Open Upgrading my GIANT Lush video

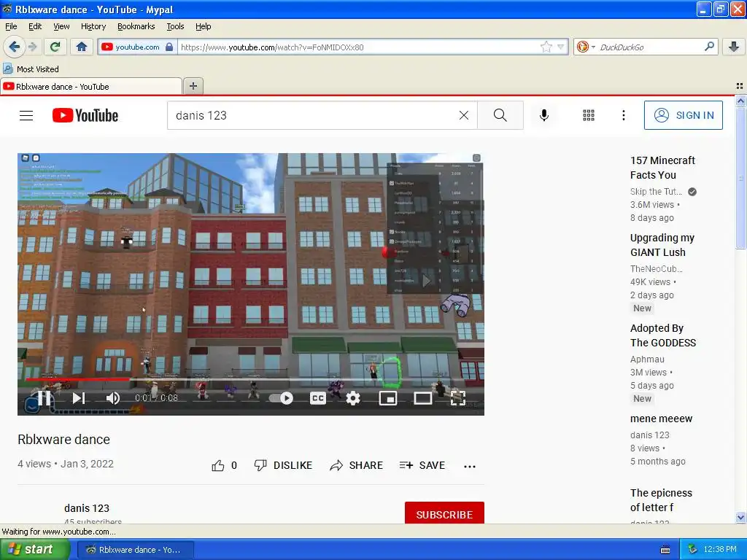tap(662, 245)
